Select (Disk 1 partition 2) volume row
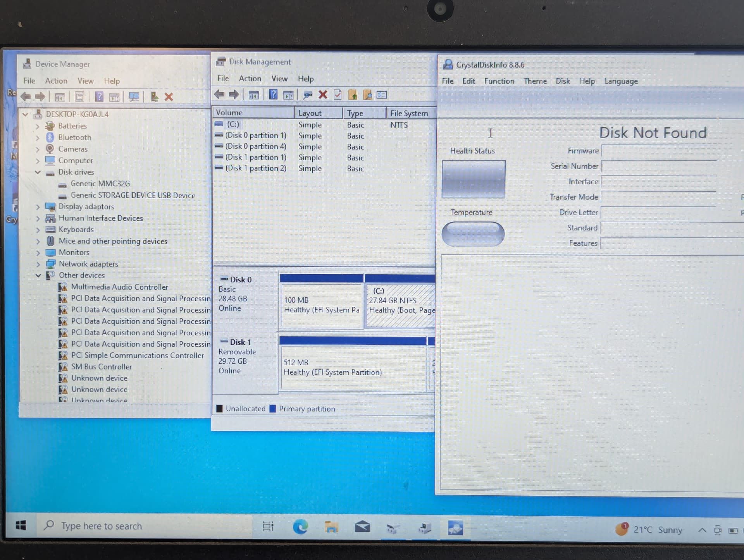The image size is (744, 560). tap(325, 168)
